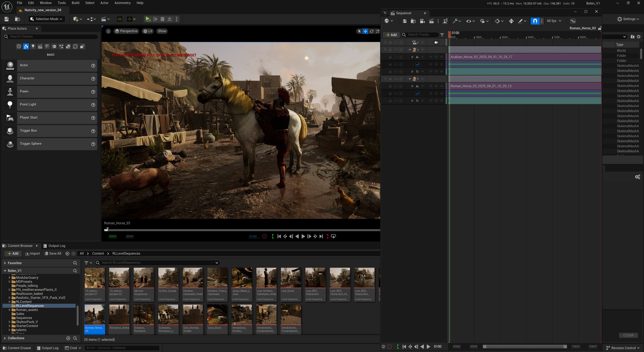Show Recently Placed actors category

pos(19,46)
